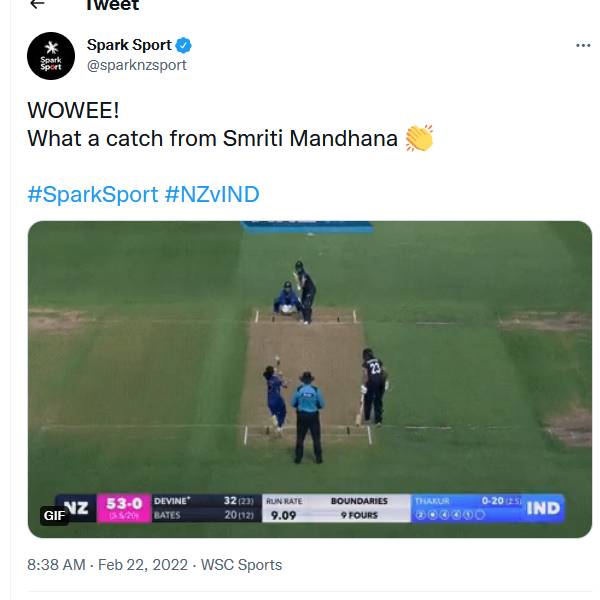Open the Spark Sport profile avatar
The image size is (600, 600).
[51, 56]
